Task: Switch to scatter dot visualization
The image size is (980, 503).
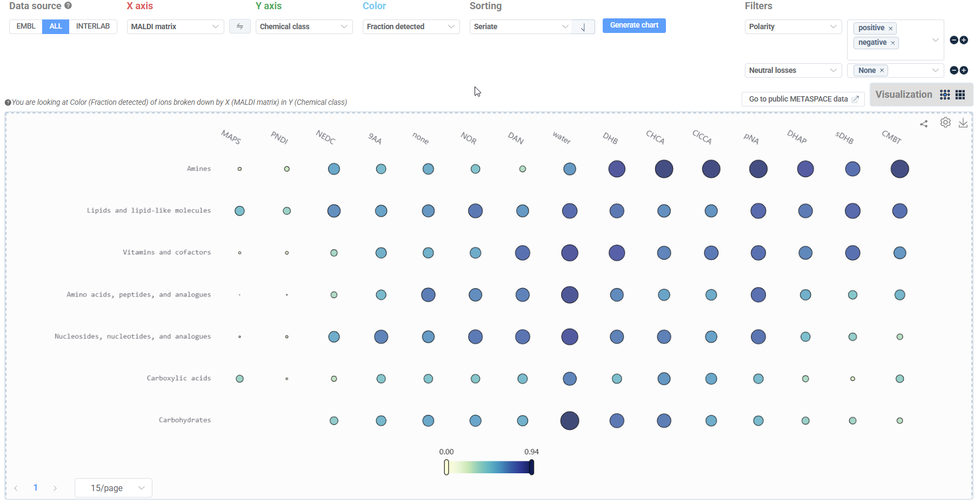Action: pyautogui.click(x=945, y=95)
